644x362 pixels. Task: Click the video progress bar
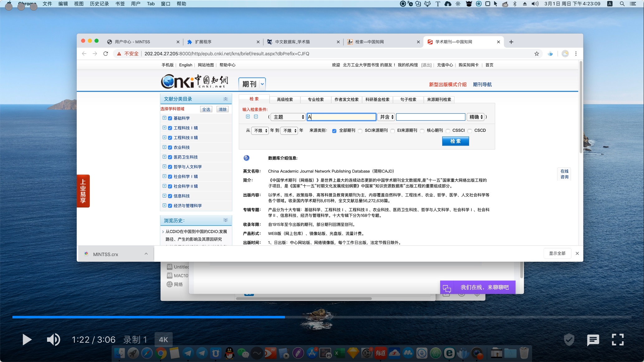point(322,317)
